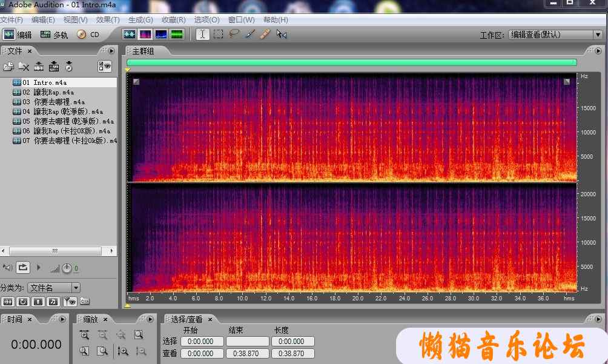Open the 生成(G) menu
Screen dimensions: 608x364
[x=140, y=20]
